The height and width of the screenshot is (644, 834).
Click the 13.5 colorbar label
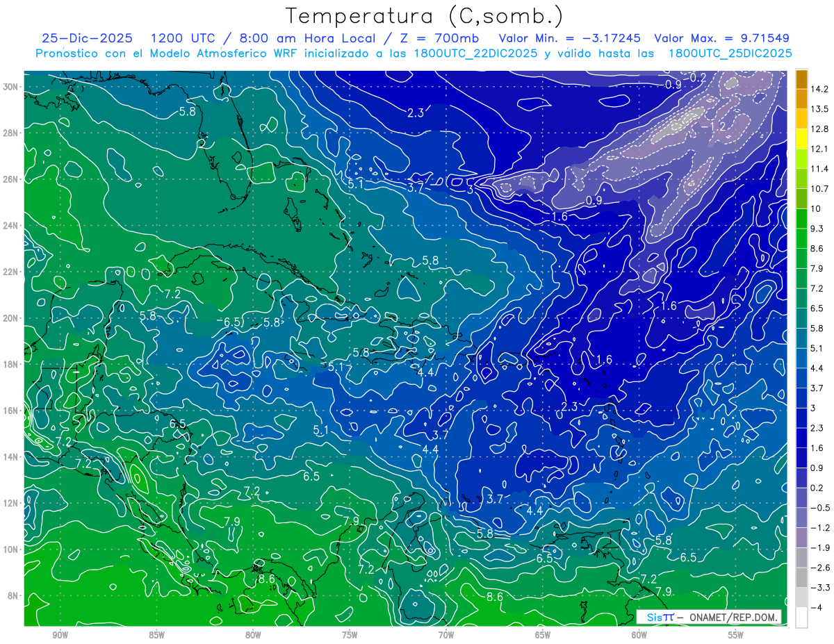[821, 109]
